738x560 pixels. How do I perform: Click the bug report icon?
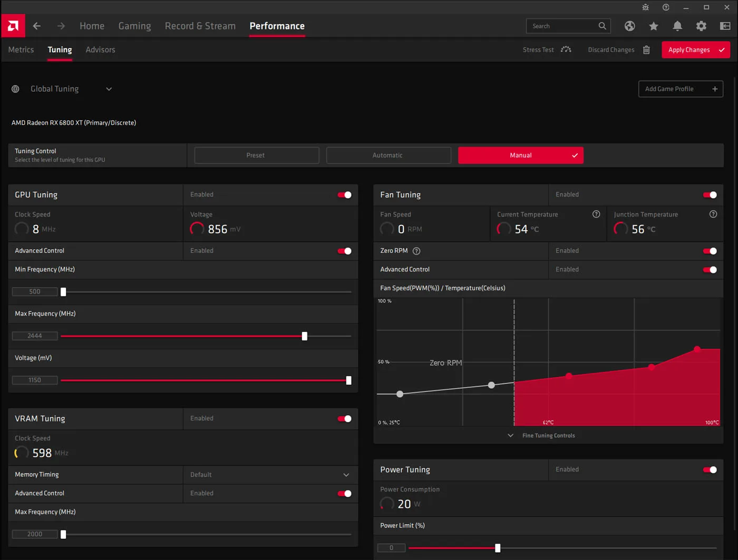pos(645,7)
